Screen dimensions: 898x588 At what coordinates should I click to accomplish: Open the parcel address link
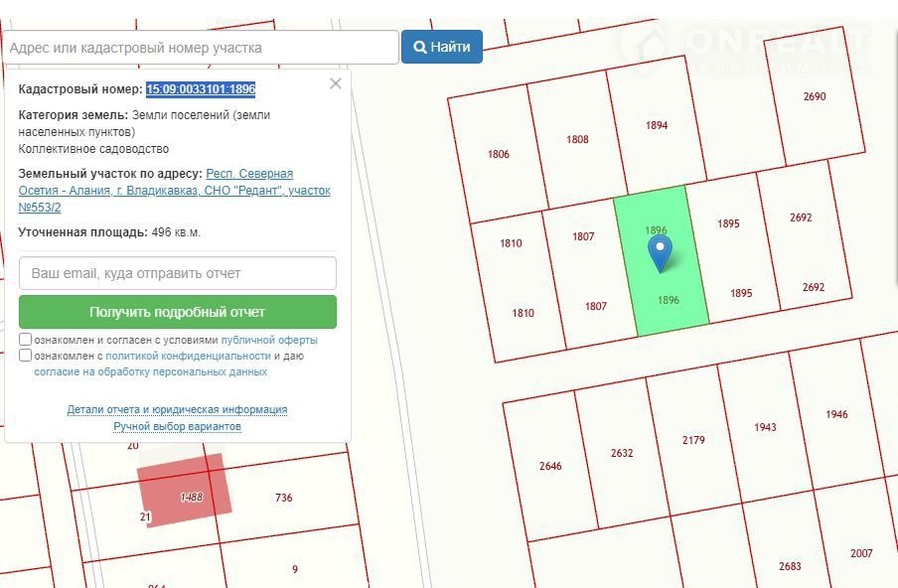pos(174,190)
